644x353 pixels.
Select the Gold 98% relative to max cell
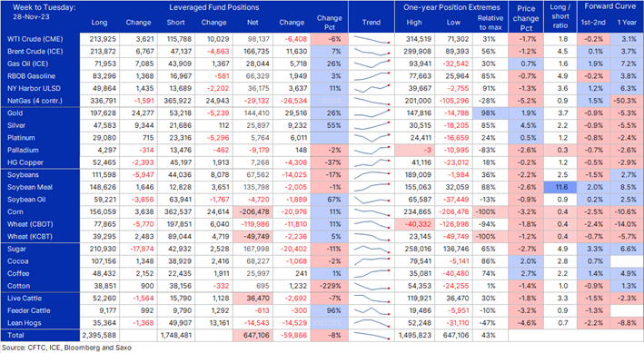(490, 113)
